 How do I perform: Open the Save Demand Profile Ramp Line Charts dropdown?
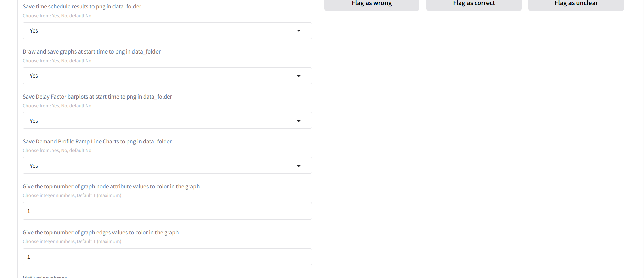point(167,166)
